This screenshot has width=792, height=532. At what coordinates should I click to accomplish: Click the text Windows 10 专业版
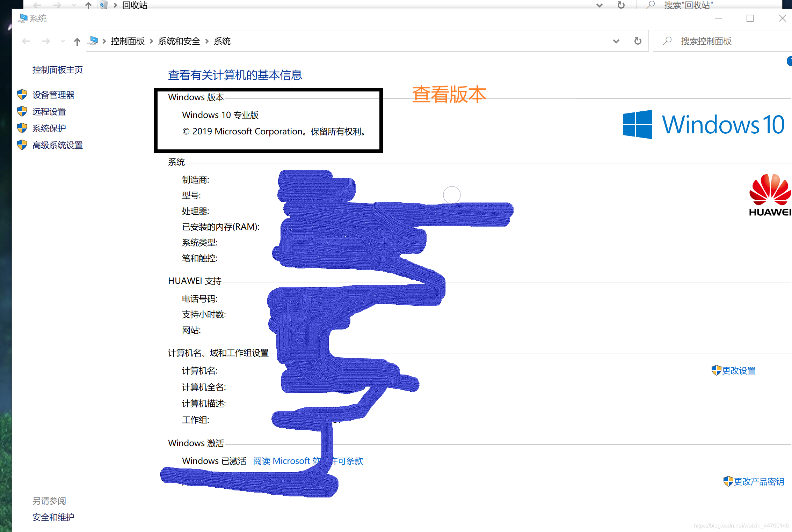tap(220, 115)
